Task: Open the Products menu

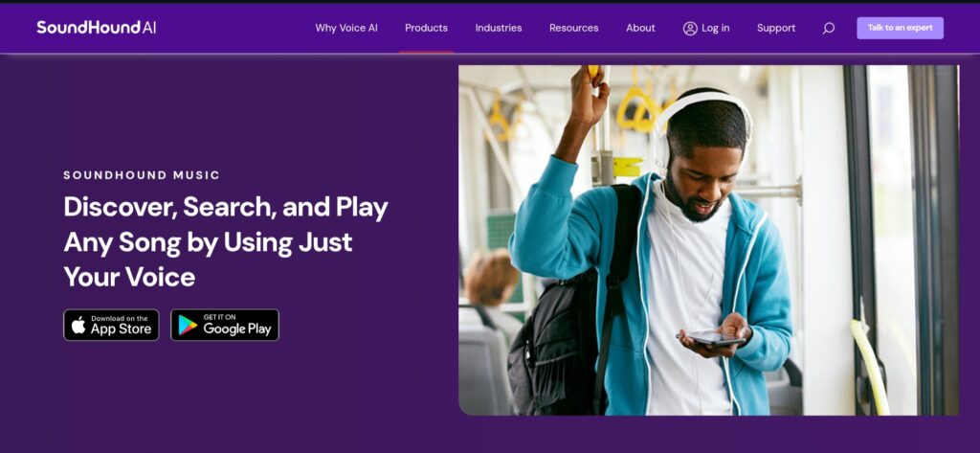Action: [426, 28]
